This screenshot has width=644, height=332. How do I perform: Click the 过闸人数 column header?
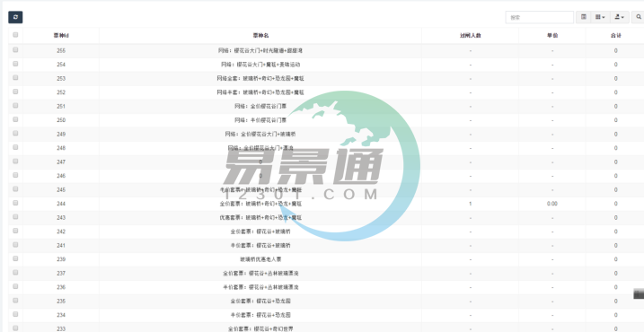[x=471, y=36]
